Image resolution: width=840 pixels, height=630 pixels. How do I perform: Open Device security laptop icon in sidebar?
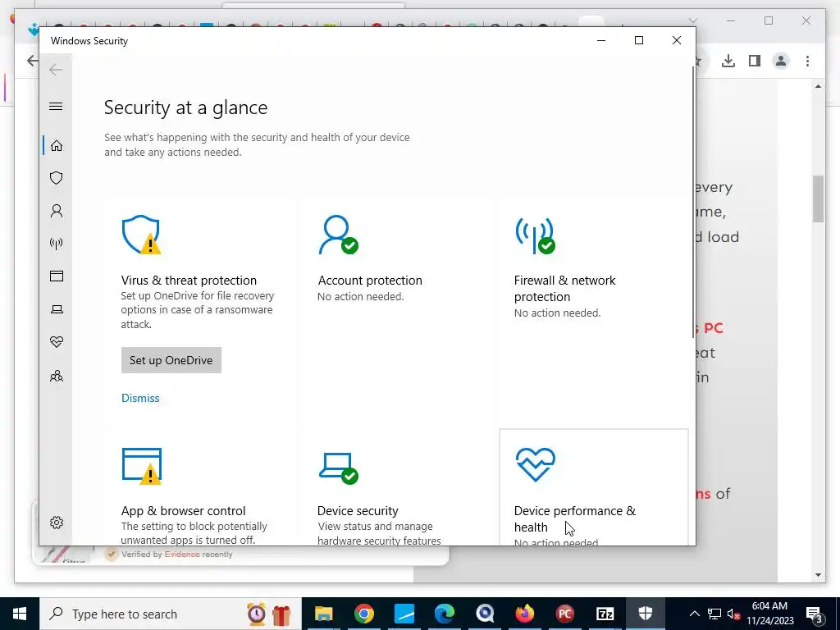(57, 309)
